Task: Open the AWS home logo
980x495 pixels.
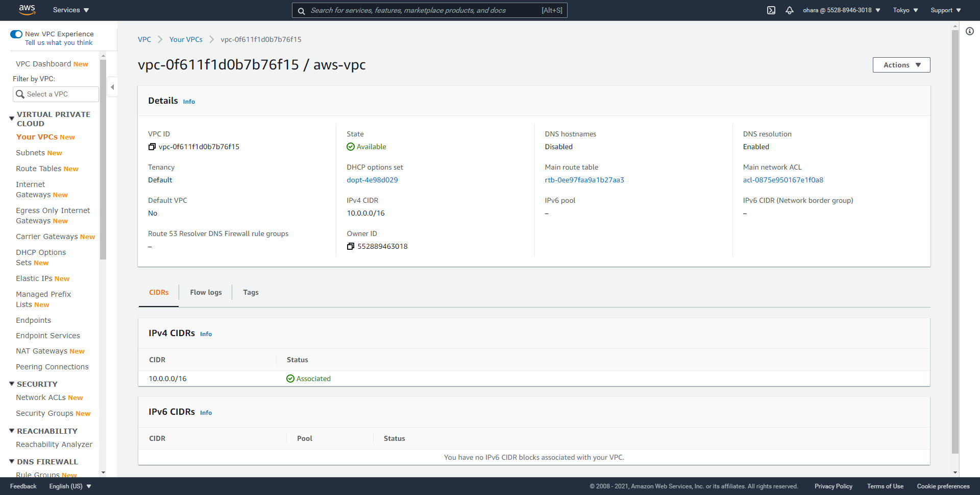Action: pos(27,10)
